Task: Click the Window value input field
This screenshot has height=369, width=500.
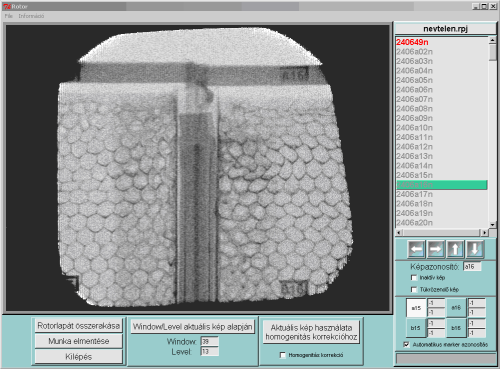Action: (210, 341)
